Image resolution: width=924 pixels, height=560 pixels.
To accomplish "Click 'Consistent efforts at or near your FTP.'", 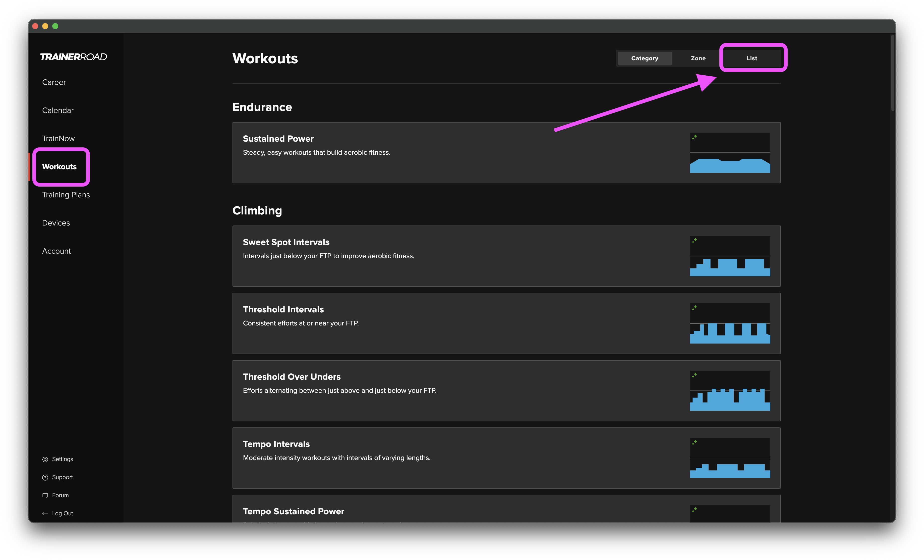I will 301,323.
